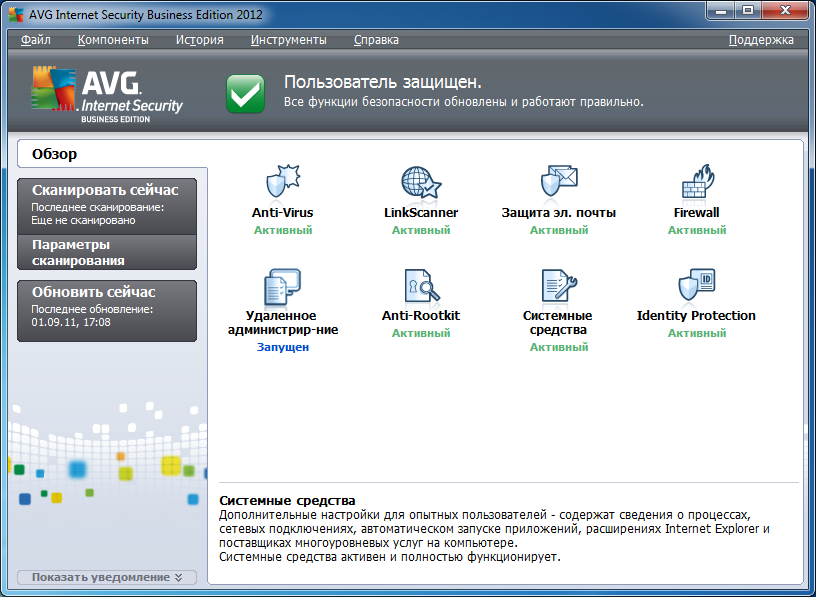Click Активный status under Identity Protection

(697, 333)
